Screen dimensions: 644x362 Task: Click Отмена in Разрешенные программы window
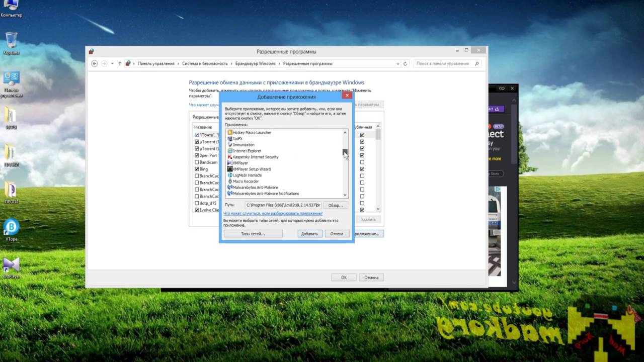click(x=371, y=278)
